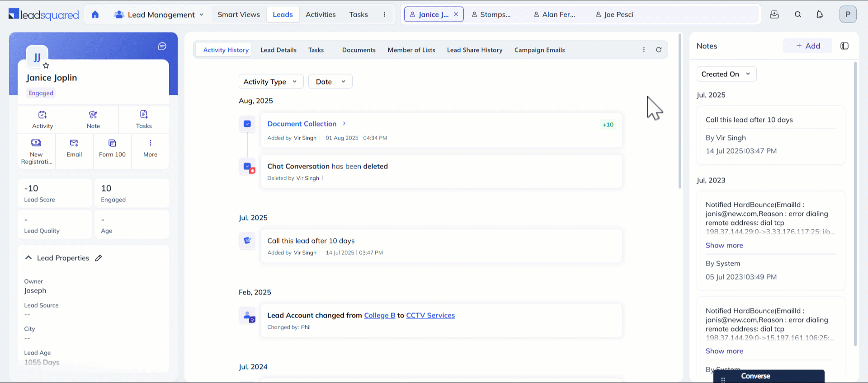Open the Activities navigation tab

click(x=321, y=14)
